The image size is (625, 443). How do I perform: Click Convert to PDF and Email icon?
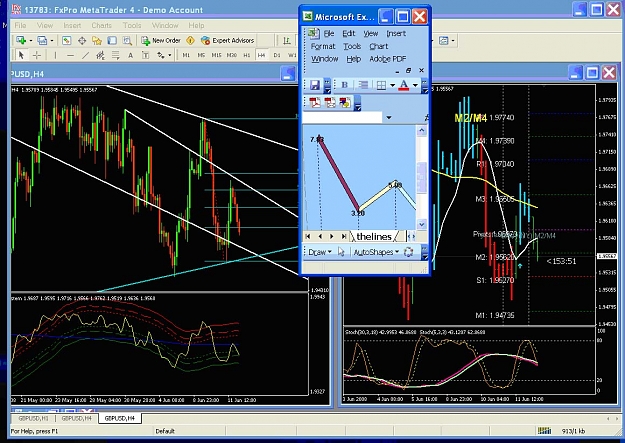point(330,102)
